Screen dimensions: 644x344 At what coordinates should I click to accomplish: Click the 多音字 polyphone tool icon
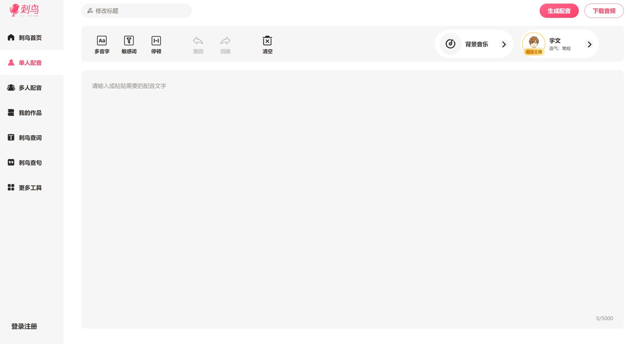(102, 41)
